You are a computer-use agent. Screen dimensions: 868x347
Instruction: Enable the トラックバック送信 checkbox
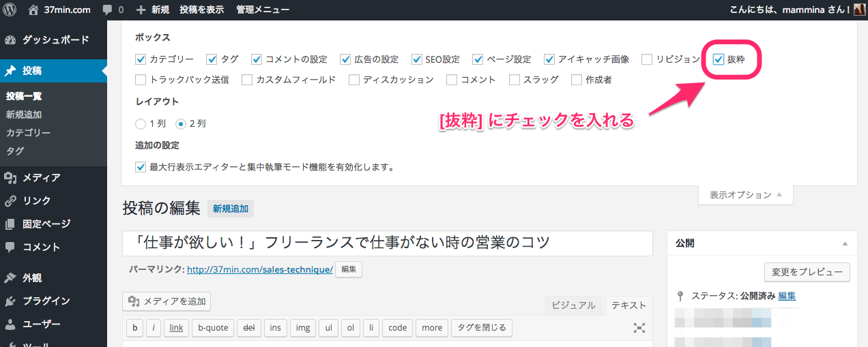pos(141,80)
